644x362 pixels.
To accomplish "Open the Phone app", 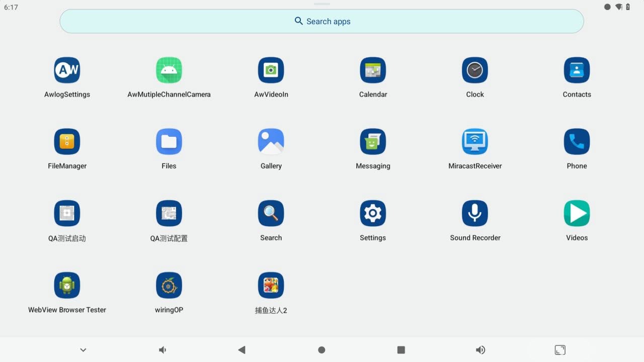I will point(577,142).
